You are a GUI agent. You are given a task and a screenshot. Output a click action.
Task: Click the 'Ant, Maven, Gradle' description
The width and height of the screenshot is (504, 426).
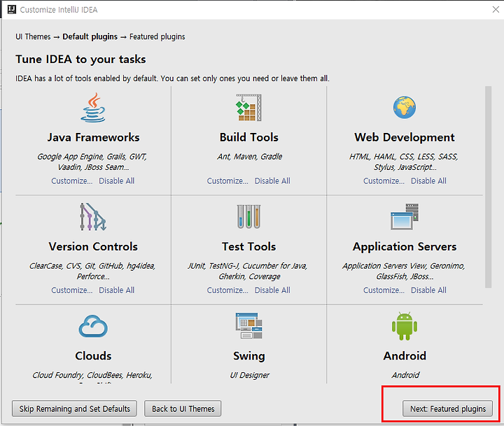click(x=249, y=157)
